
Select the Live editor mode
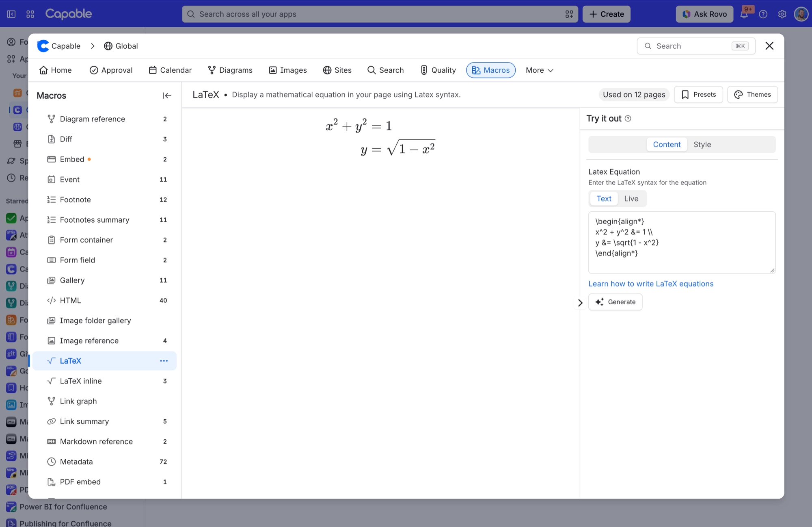tap(631, 199)
